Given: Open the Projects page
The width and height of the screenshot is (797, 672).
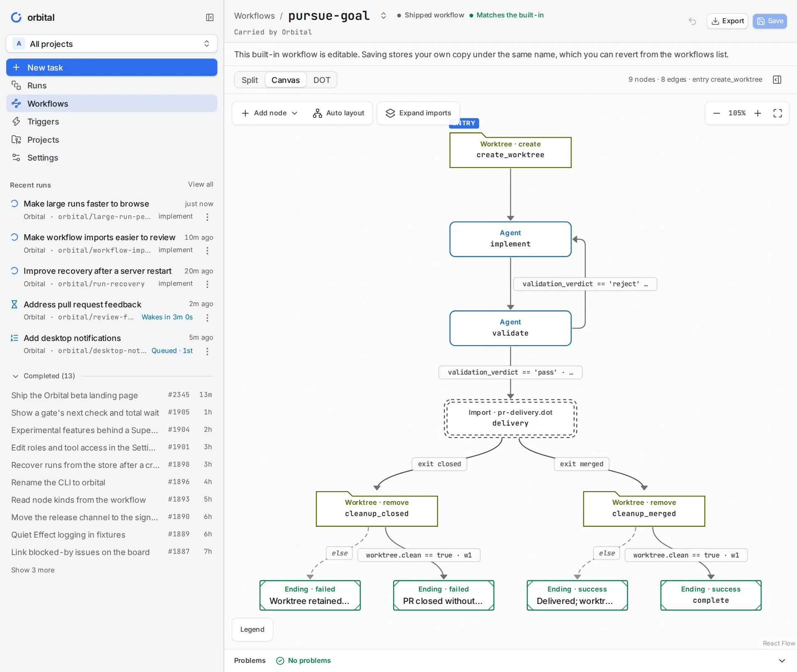Looking at the screenshot, I should coord(112,140).
